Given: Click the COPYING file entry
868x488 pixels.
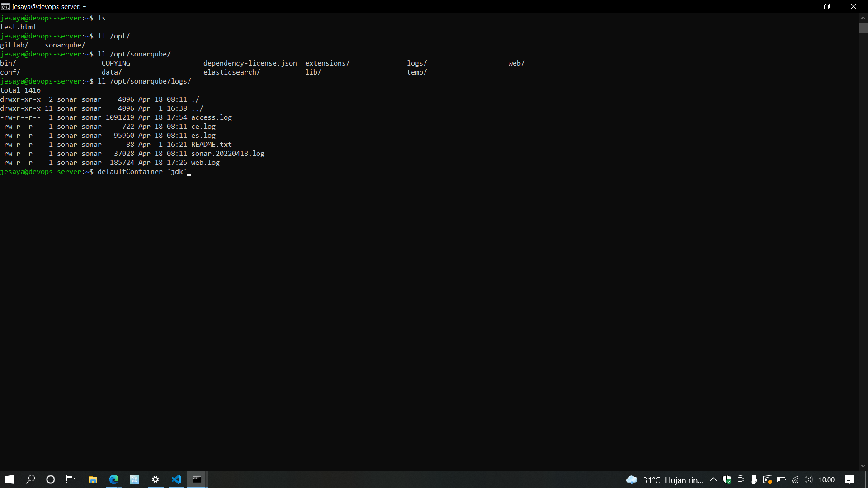Looking at the screenshot, I should [x=116, y=63].
